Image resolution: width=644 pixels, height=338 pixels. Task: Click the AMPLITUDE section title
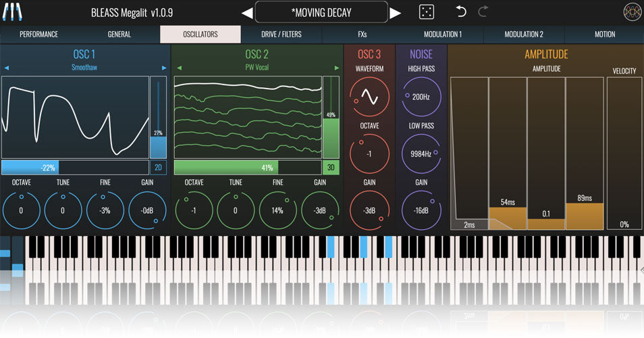point(546,54)
